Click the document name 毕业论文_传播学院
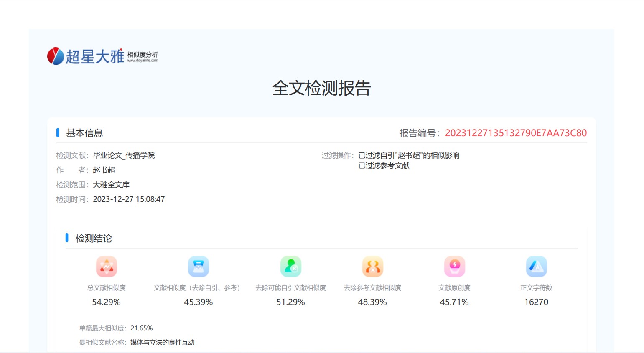 coord(124,155)
